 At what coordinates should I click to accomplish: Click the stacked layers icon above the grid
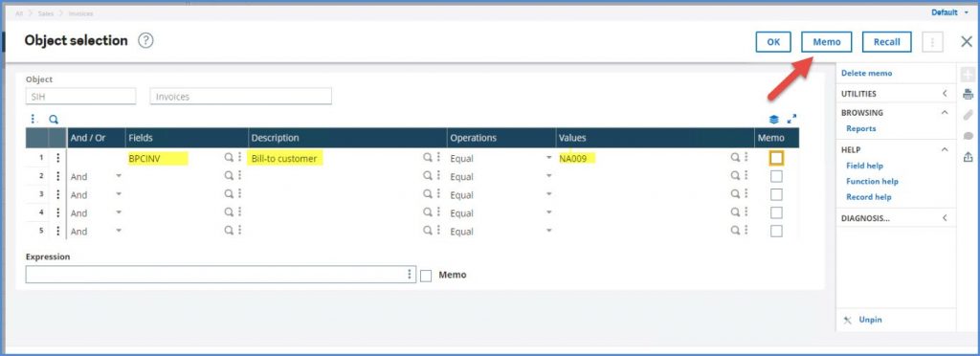pyautogui.click(x=773, y=120)
